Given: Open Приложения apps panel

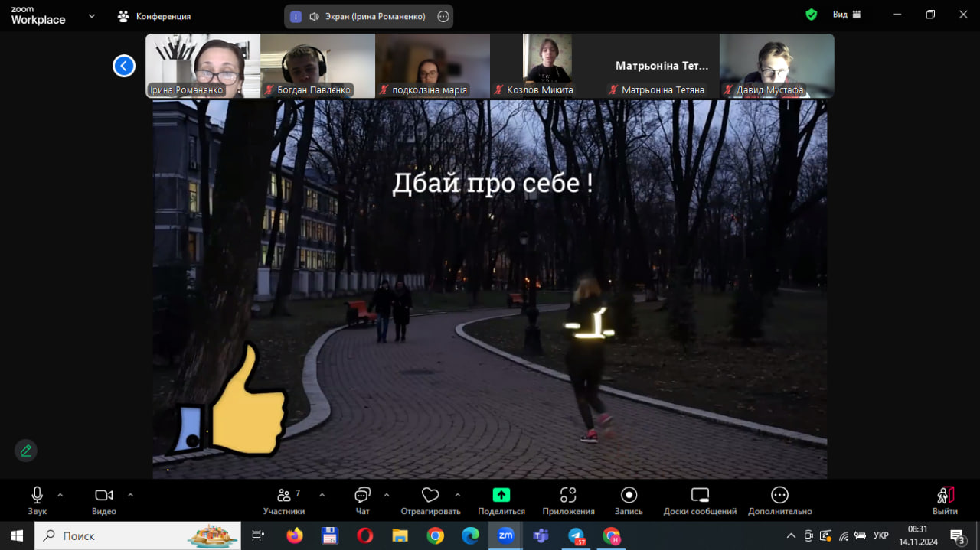Looking at the screenshot, I should (568, 496).
